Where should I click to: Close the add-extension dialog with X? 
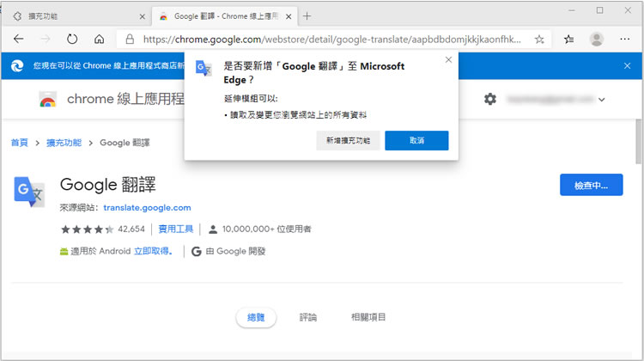tap(448, 59)
